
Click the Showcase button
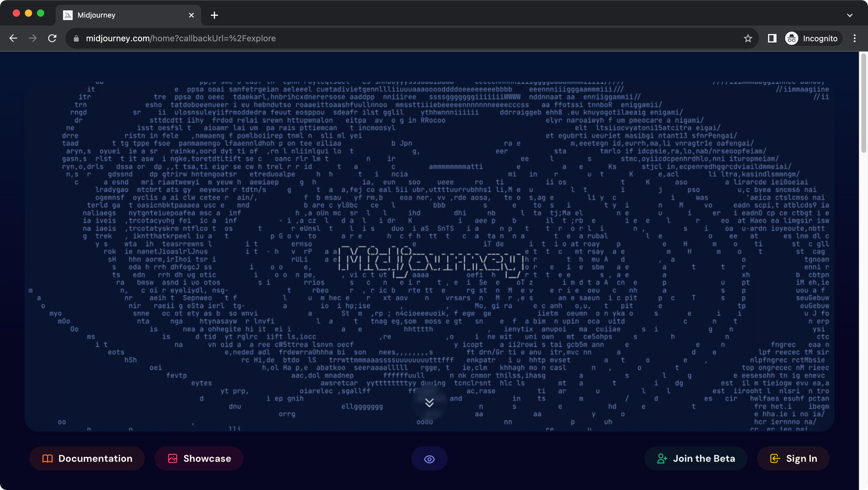pos(199,459)
